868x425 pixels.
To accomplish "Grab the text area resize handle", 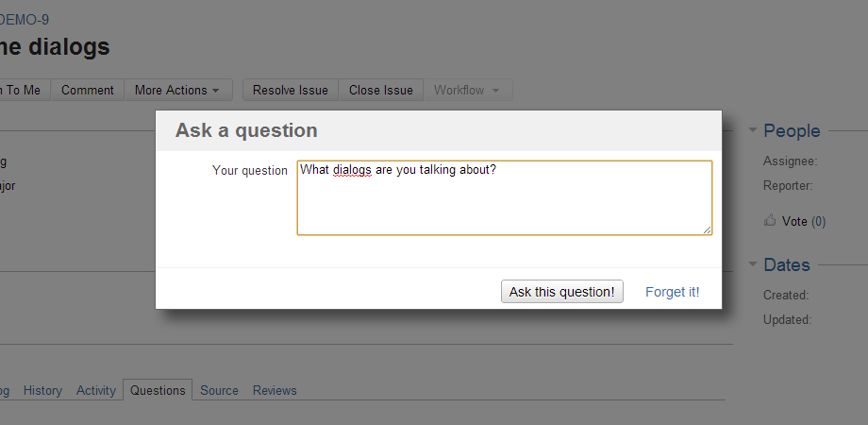I will tap(707, 229).
